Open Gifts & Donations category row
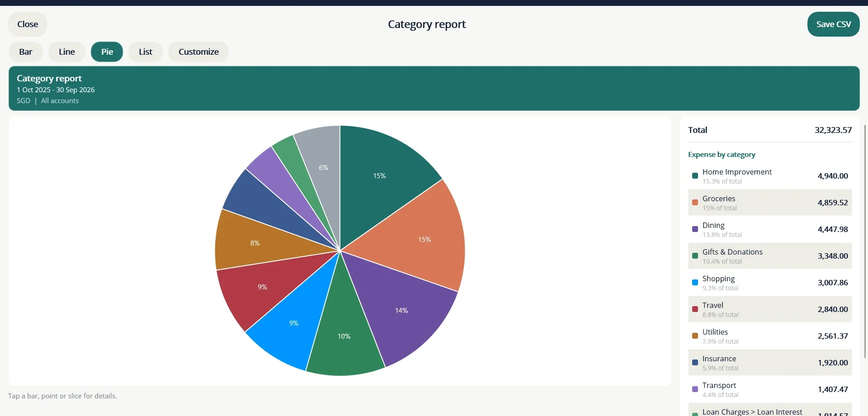The image size is (868, 416). click(x=770, y=256)
